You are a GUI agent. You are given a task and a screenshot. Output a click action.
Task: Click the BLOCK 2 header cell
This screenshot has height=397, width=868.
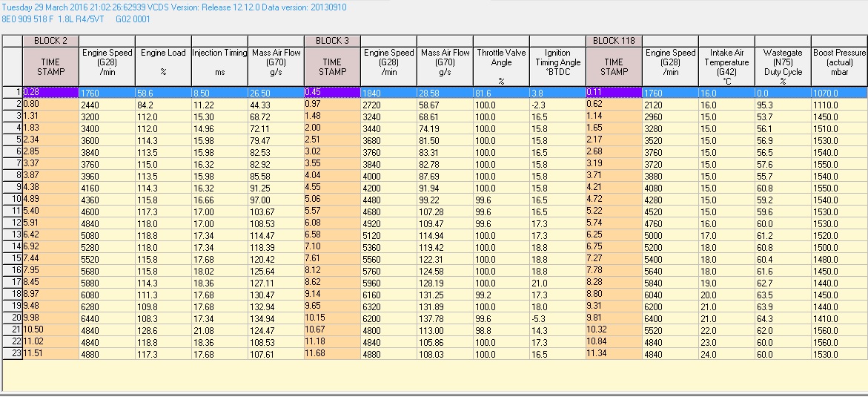(50, 41)
